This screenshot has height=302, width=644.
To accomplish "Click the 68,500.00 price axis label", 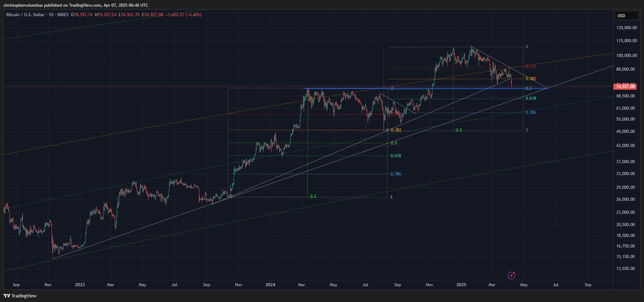I will point(625,96).
